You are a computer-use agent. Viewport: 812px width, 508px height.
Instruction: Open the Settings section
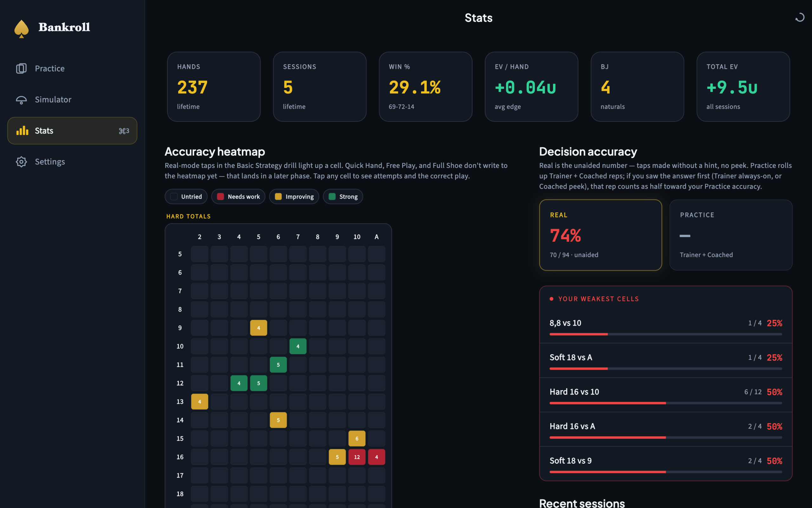(72, 162)
